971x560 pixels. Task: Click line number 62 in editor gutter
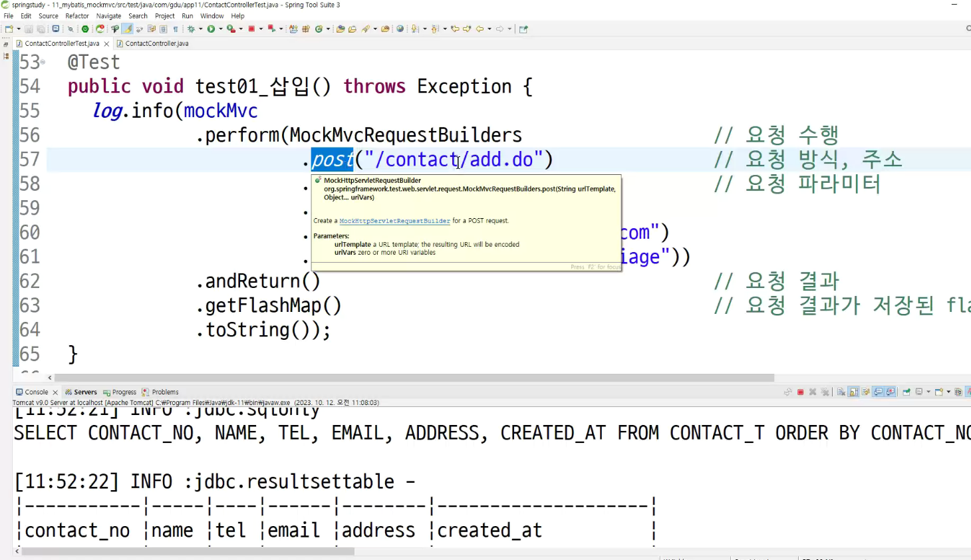tap(30, 281)
